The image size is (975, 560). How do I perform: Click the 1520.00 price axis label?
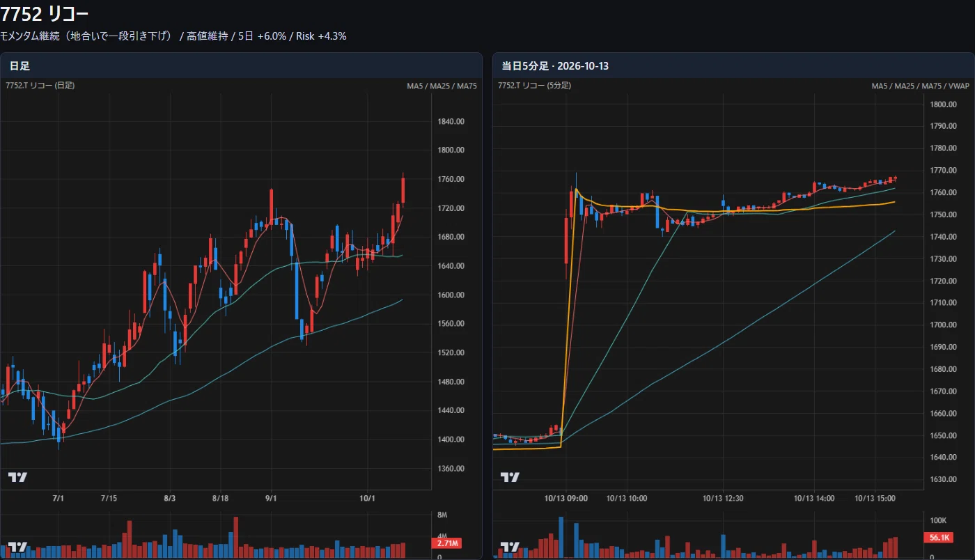click(451, 353)
